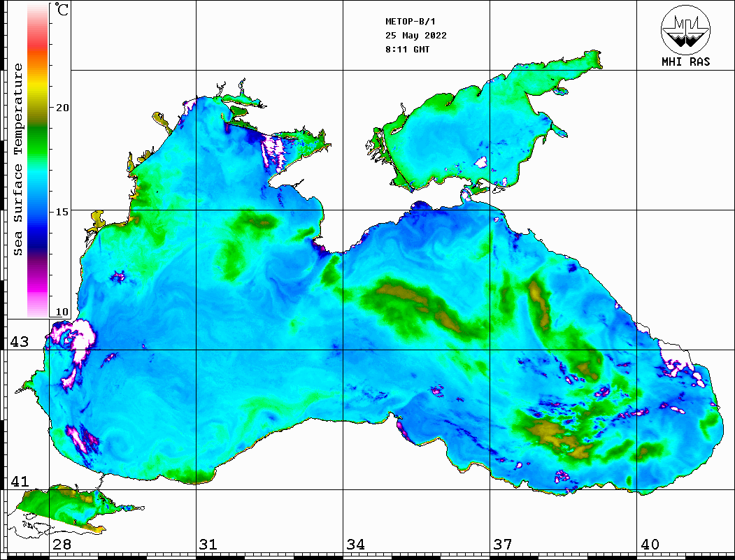Click the '8:11 GMT' time text
This screenshot has width=735, height=560.
[x=407, y=49]
